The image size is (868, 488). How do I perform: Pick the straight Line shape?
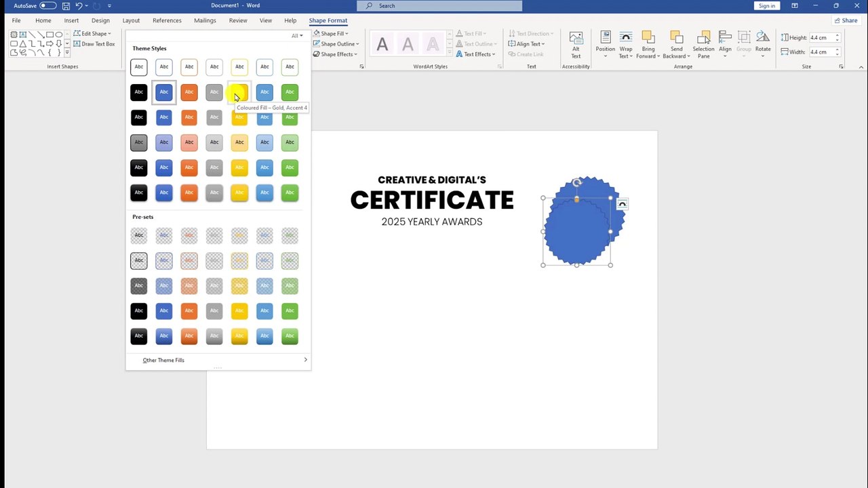pyautogui.click(x=32, y=35)
